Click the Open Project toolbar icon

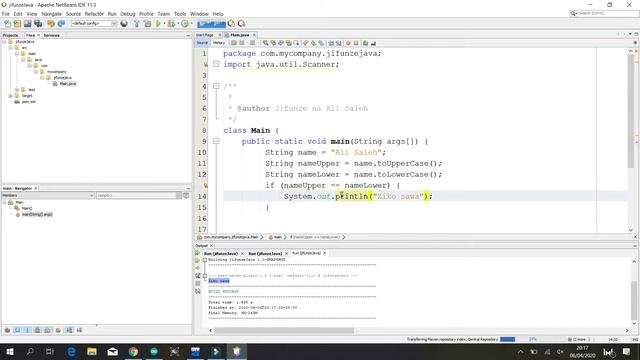(27, 24)
